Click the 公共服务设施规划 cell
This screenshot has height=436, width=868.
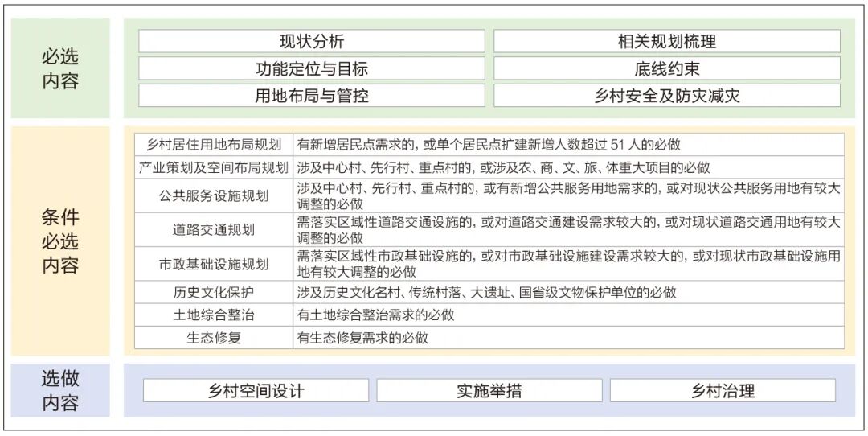pos(214,195)
